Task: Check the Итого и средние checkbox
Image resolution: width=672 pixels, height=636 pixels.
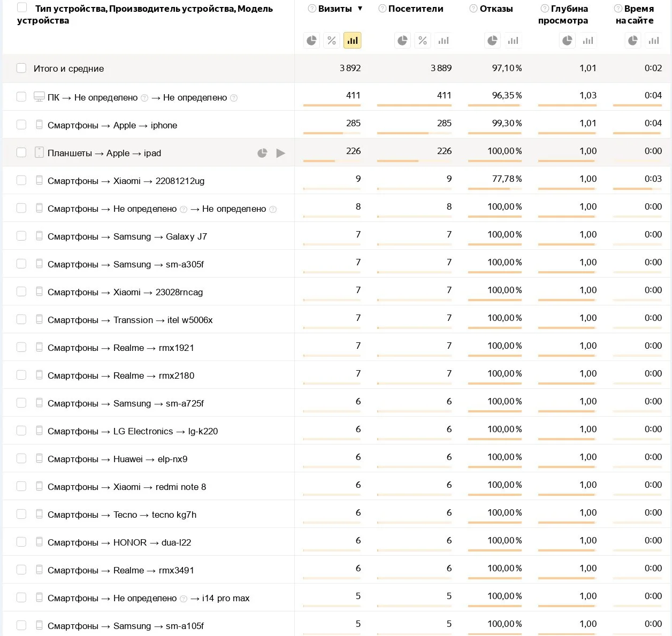Action: (21, 68)
